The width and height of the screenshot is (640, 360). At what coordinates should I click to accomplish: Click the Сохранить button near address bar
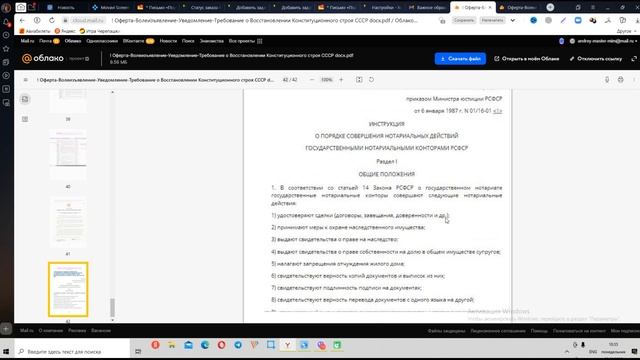[464, 20]
